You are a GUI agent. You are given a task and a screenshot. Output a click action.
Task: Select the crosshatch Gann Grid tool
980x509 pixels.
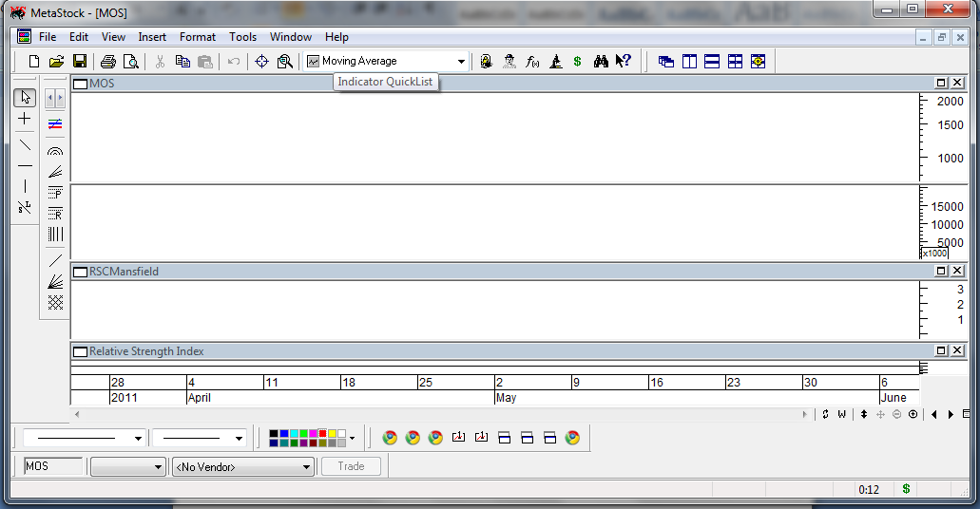[56, 302]
